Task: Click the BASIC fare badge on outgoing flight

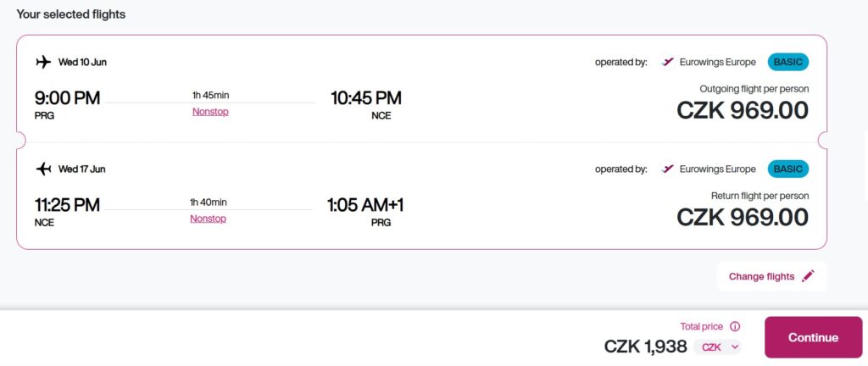Action: [x=788, y=62]
